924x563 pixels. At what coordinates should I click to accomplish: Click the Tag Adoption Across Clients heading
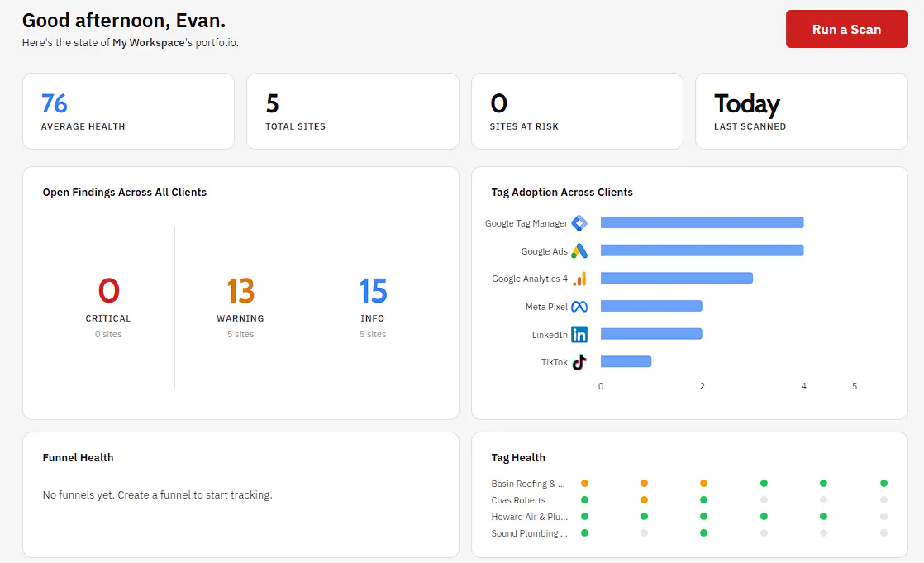click(561, 192)
